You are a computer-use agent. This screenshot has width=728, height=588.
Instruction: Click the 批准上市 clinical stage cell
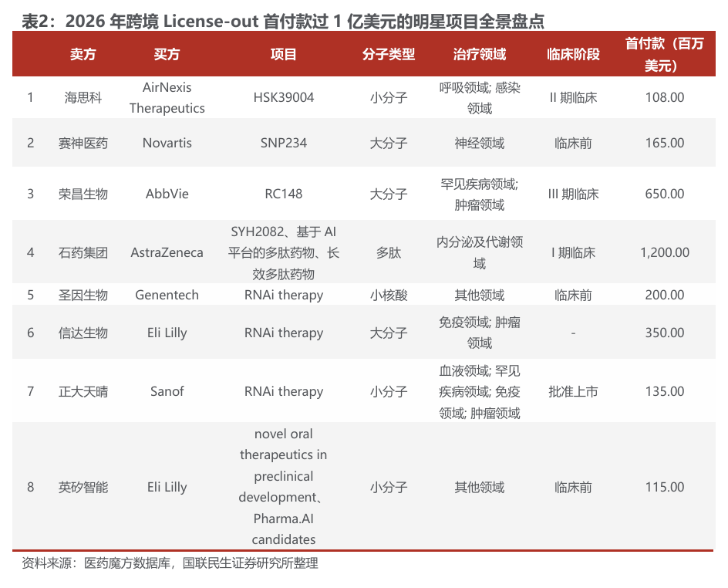572,391
